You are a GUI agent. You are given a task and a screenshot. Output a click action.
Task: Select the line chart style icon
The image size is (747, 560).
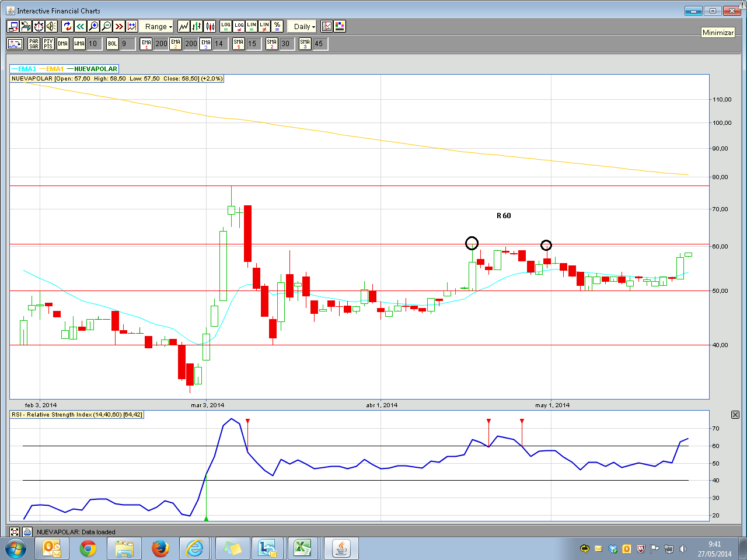(184, 26)
